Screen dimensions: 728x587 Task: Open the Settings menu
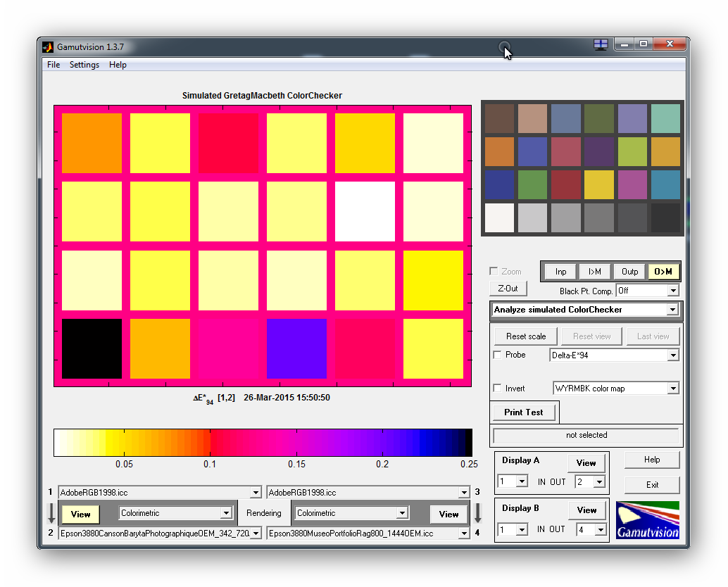tap(84, 65)
